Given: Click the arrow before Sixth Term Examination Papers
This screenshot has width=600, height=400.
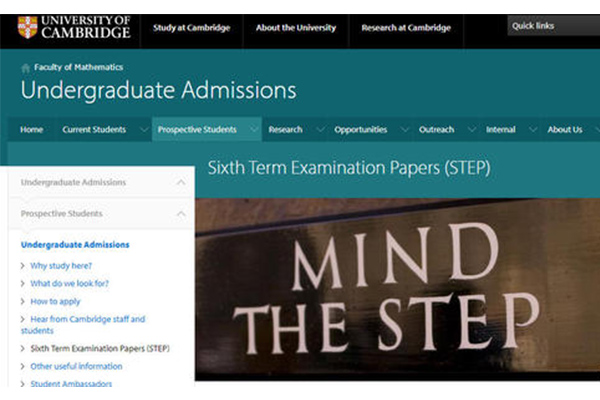Looking at the screenshot, I should [x=23, y=348].
